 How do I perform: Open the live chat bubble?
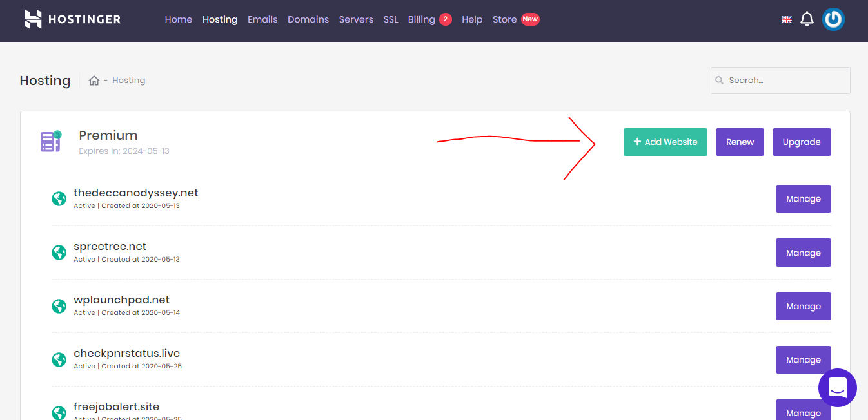tap(838, 388)
